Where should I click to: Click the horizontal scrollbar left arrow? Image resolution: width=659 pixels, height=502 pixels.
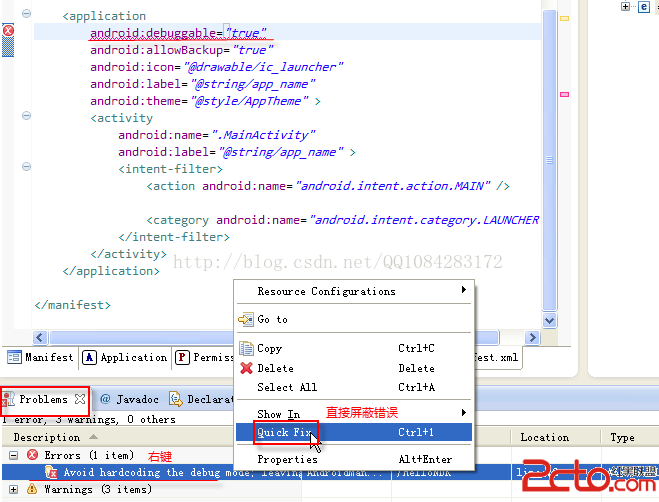pyautogui.click(x=40, y=337)
